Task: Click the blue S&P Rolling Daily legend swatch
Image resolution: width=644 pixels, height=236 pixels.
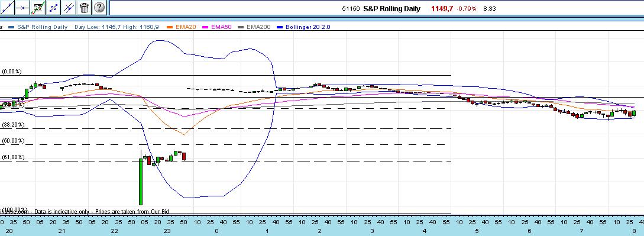Action: click(x=11, y=27)
